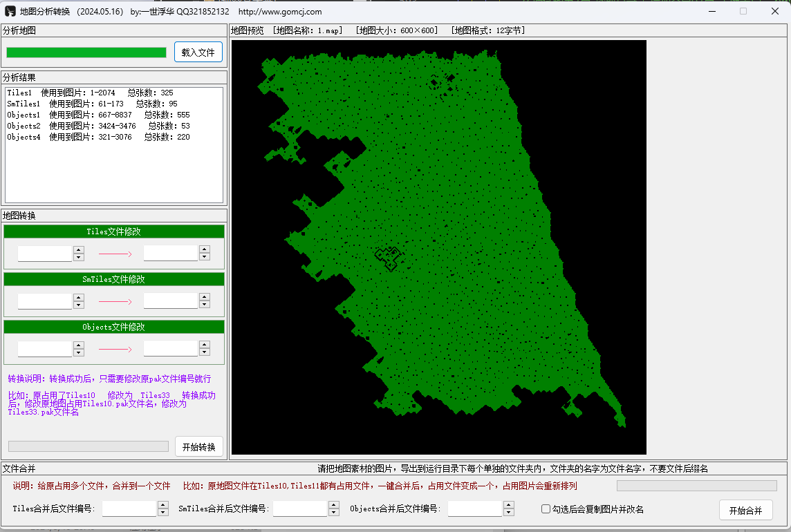Click the 地图大小: 600×600 label
The width and height of the screenshot is (791, 532).
pos(397,31)
